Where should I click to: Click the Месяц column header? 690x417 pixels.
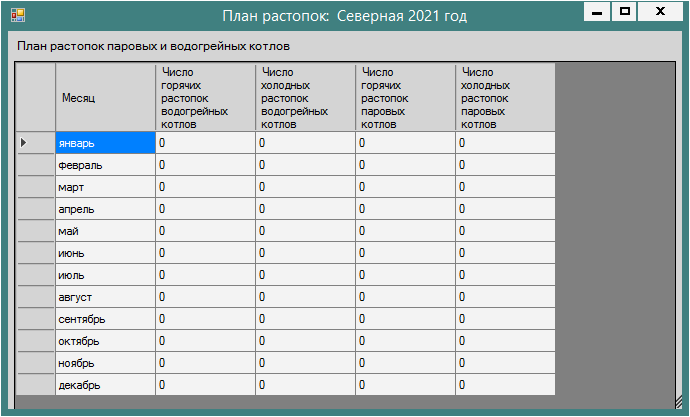[x=105, y=98]
